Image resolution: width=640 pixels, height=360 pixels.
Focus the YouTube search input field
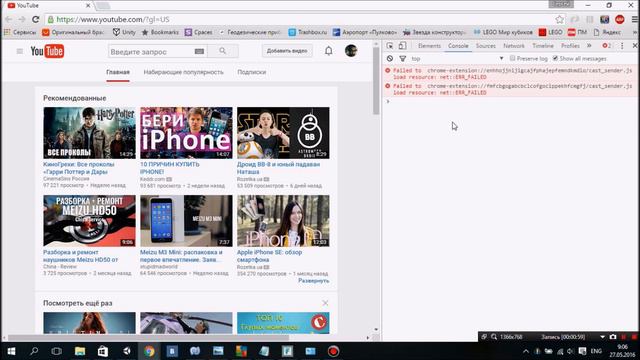(x=151, y=51)
